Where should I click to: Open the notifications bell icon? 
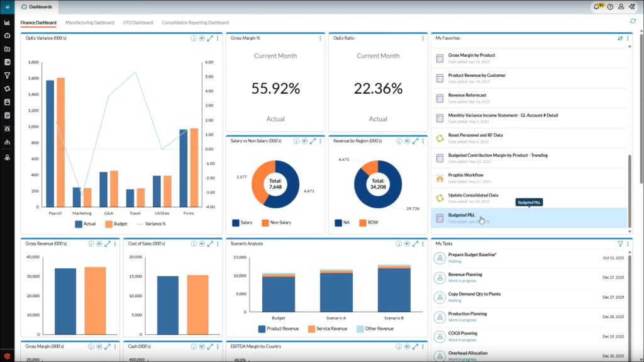tap(596, 7)
